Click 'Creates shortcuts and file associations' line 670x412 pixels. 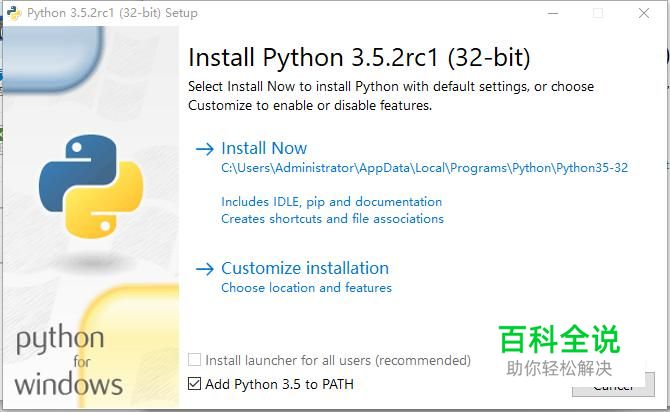pos(332,219)
